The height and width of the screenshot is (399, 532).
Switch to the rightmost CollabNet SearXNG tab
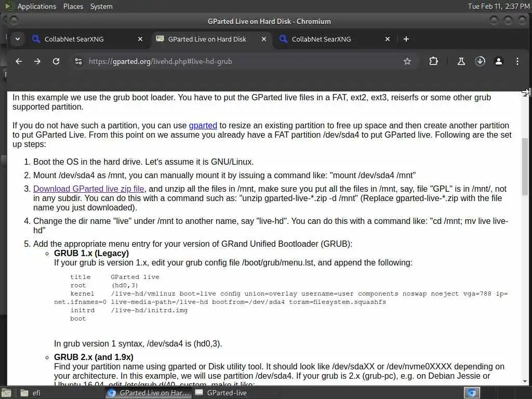[x=335, y=39]
